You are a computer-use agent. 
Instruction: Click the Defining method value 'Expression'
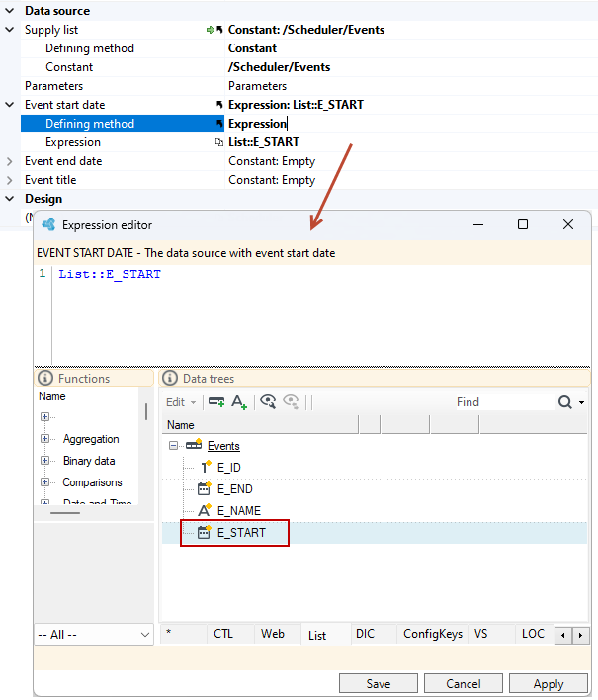point(257,124)
